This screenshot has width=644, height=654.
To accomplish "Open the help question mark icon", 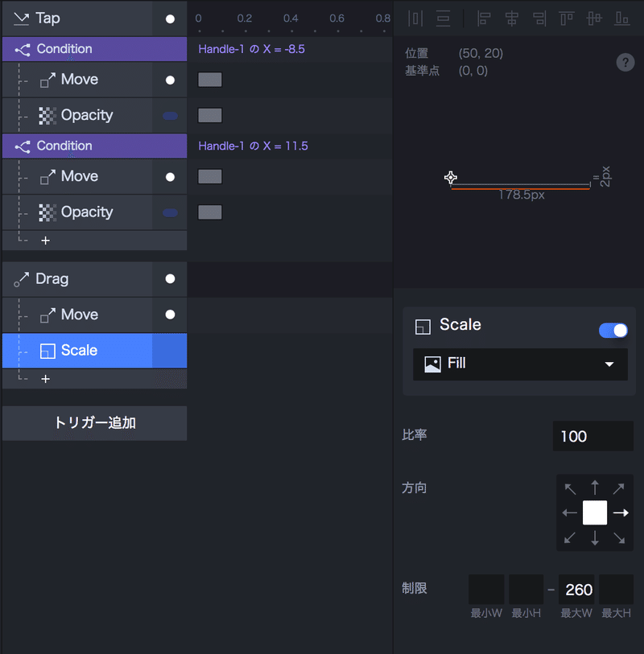I will click(x=625, y=63).
